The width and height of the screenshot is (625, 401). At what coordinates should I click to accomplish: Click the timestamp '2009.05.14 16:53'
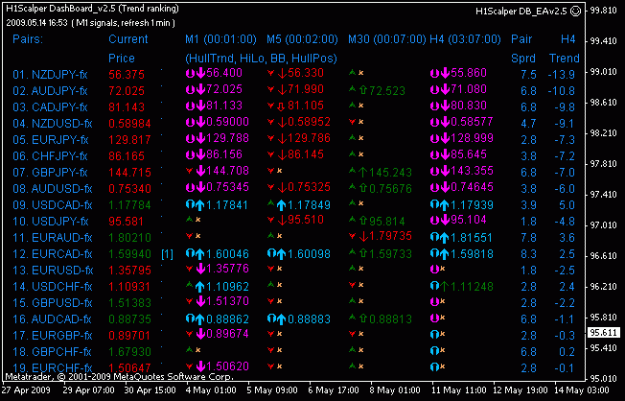[37, 23]
